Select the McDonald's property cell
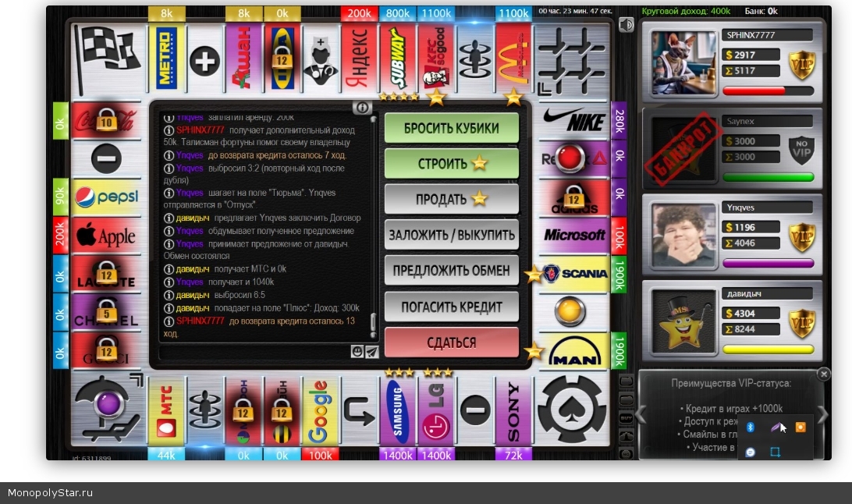The height and width of the screenshot is (504, 852). (x=513, y=59)
